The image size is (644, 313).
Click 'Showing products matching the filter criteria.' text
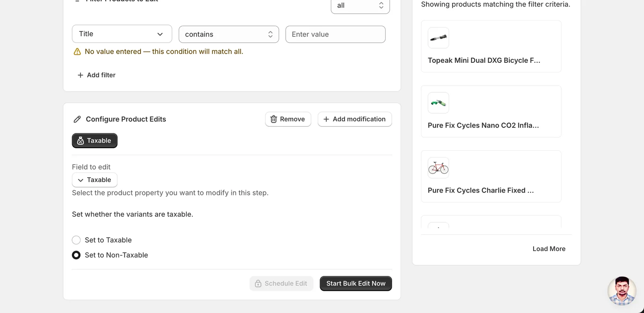point(495,4)
